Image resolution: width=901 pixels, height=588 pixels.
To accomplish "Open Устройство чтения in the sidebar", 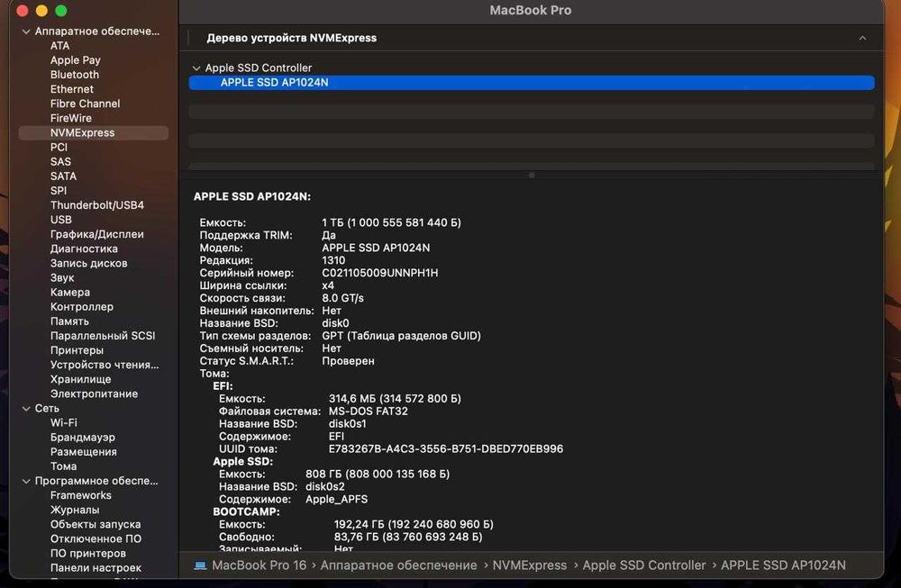I will (105, 365).
